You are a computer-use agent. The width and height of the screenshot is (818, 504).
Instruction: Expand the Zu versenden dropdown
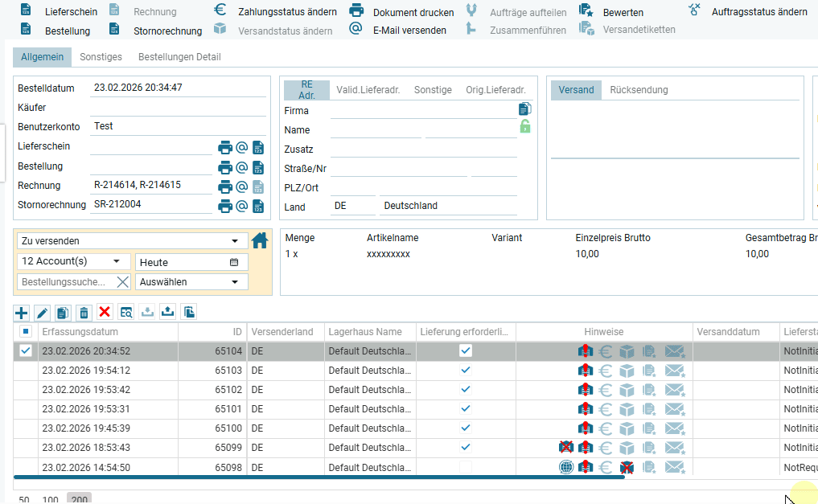coord(235,241)
